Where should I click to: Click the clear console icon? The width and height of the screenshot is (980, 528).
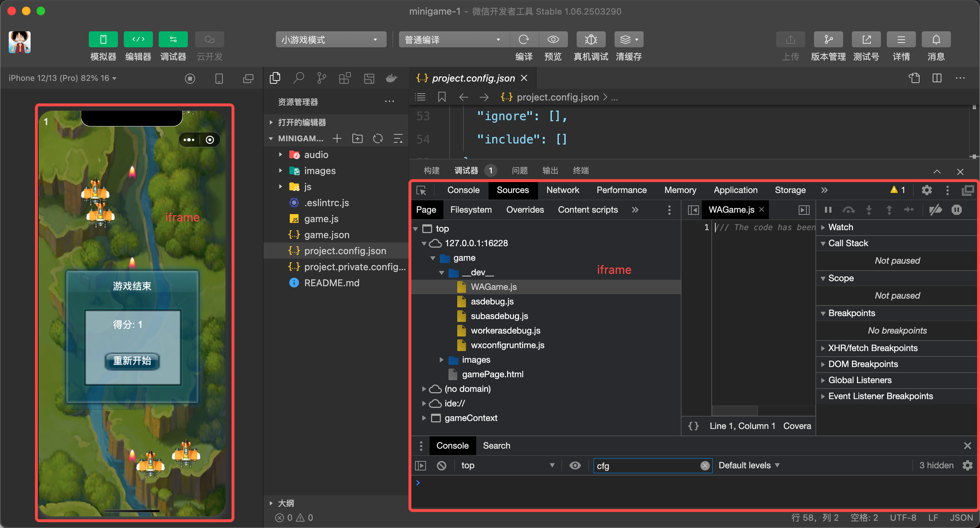pyautogui.click(x=441, y=465)
